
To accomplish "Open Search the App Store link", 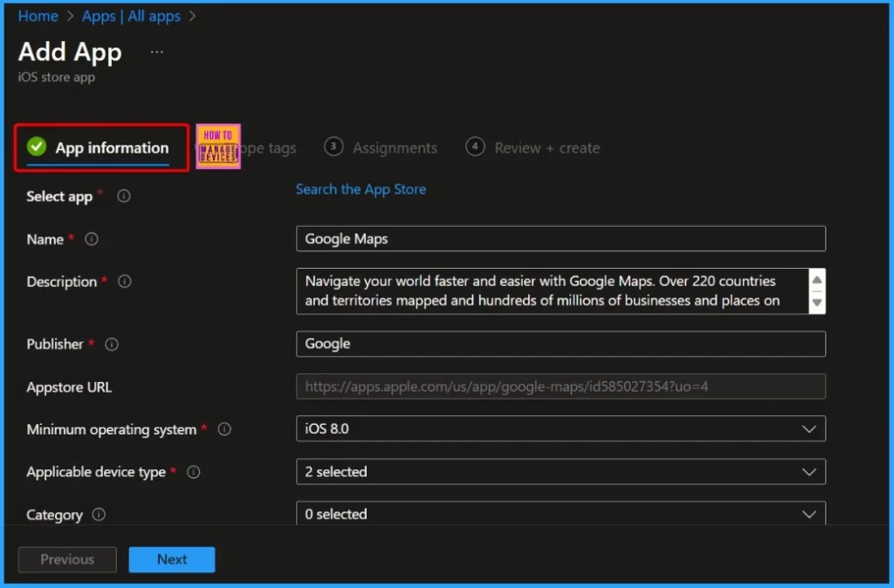I will [361, 189].
